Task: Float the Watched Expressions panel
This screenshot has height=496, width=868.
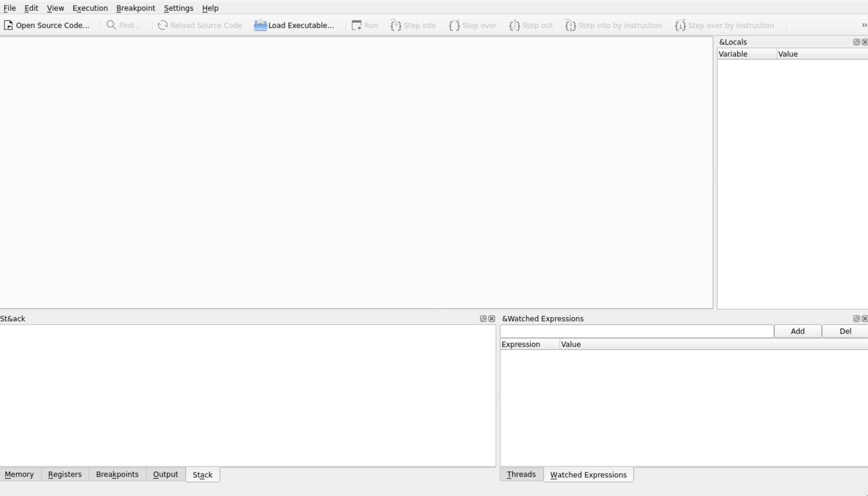Action: tap(856, 319)
